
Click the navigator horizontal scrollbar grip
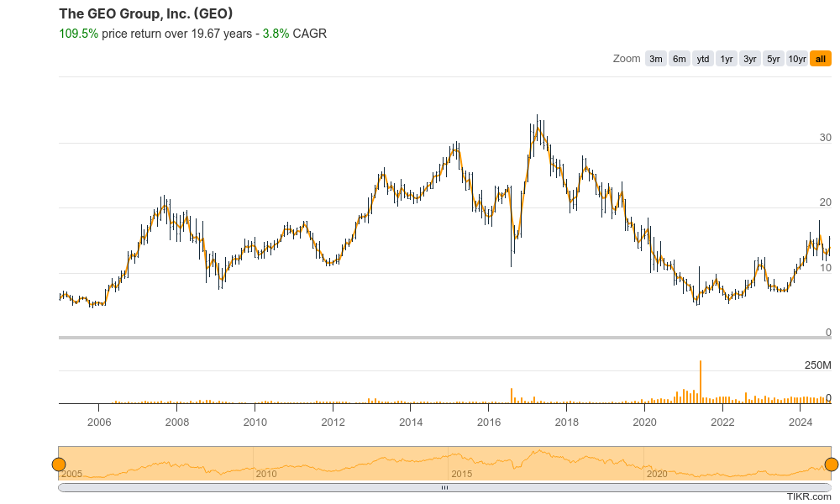[444, 488]
